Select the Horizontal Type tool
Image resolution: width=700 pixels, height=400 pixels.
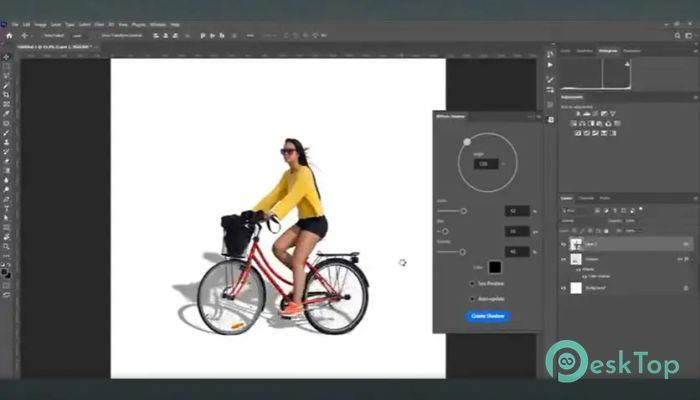[6, 208]
